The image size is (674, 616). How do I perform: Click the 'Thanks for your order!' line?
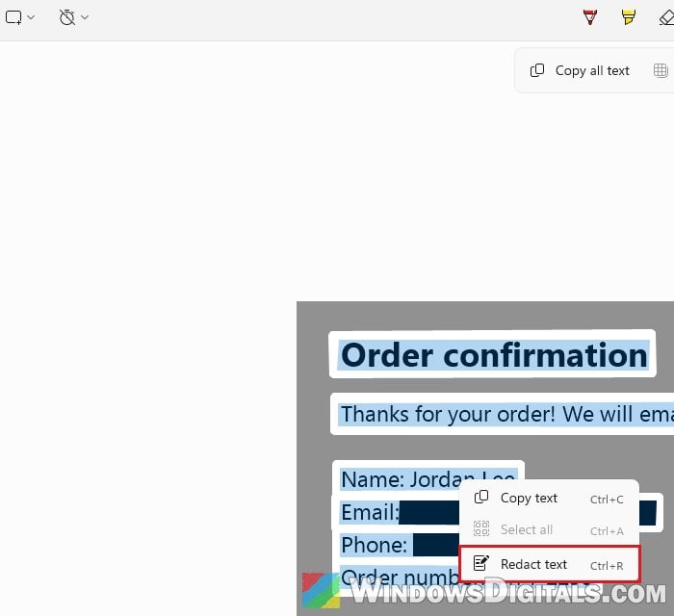tap(505, 414)
